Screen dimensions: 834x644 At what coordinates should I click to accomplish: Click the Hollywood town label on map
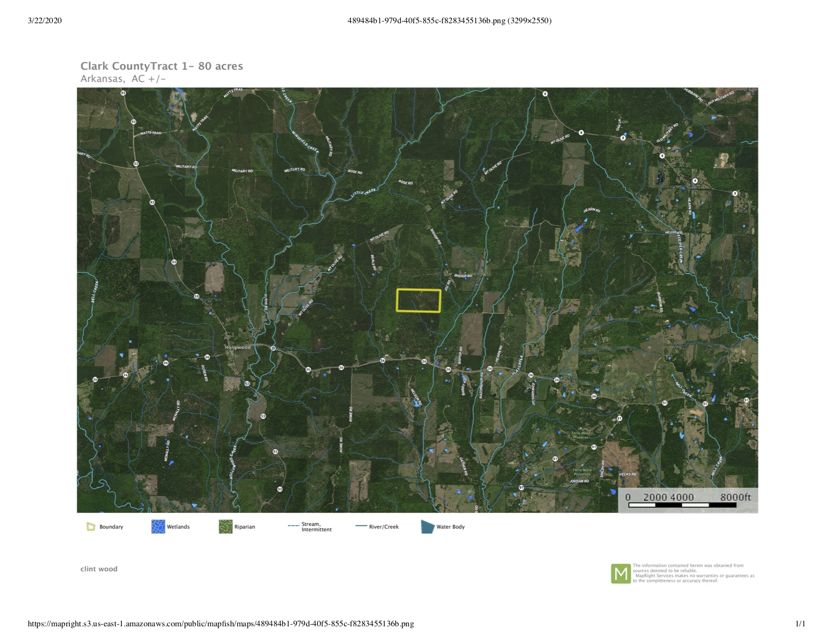coord(238,348)
